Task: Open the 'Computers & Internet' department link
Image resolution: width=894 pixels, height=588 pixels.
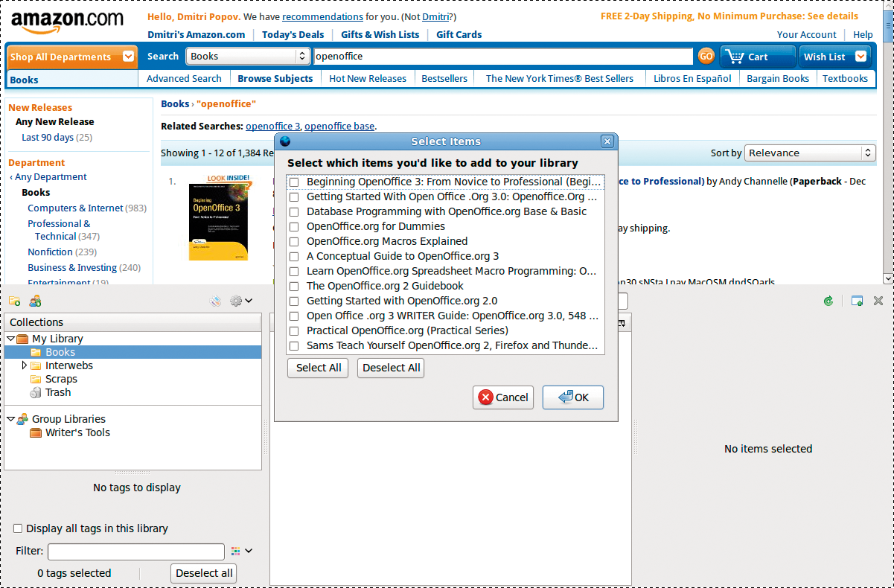Action: [x=75, y=208]
